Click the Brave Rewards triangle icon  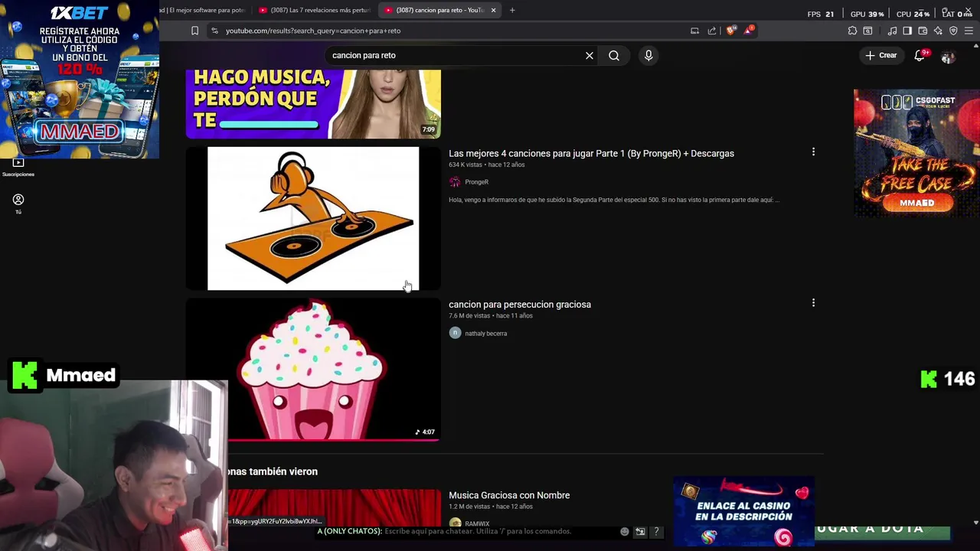(749, 31)
